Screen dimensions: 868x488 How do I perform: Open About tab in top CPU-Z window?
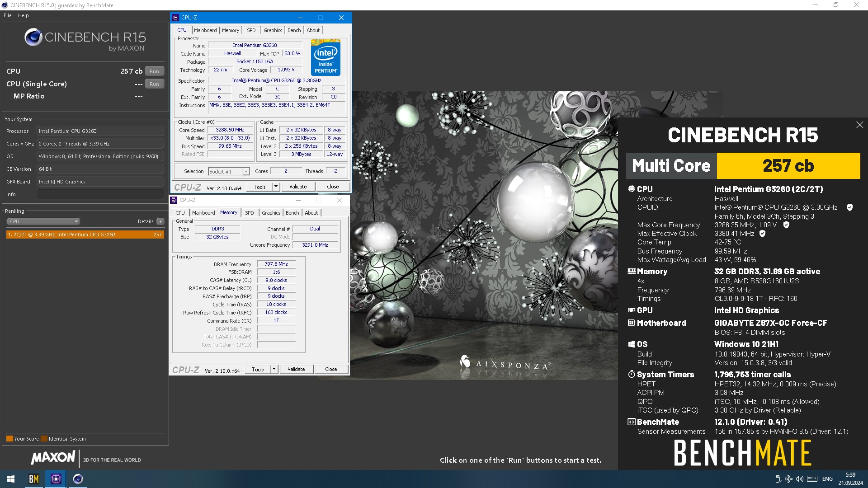(x=313, y=30)
